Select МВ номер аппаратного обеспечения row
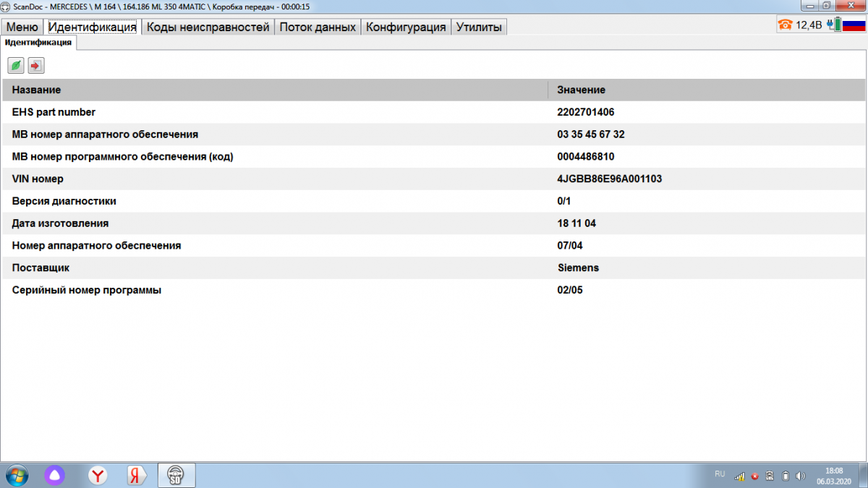Viewport: 868px width, 488px height. coord(433,134)
